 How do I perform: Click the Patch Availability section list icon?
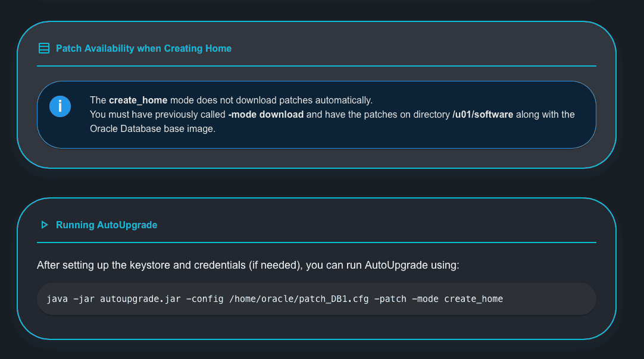[43, 48]
